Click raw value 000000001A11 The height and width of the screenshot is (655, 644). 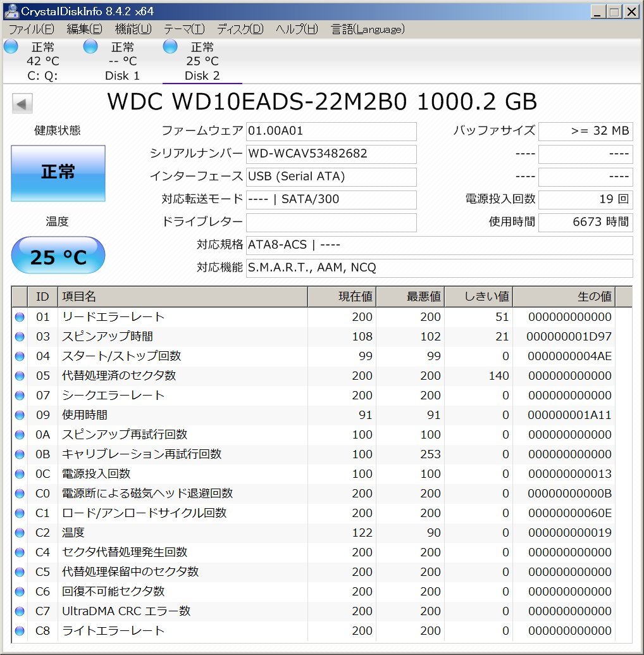pyautogui.click(x=569, y=415)
